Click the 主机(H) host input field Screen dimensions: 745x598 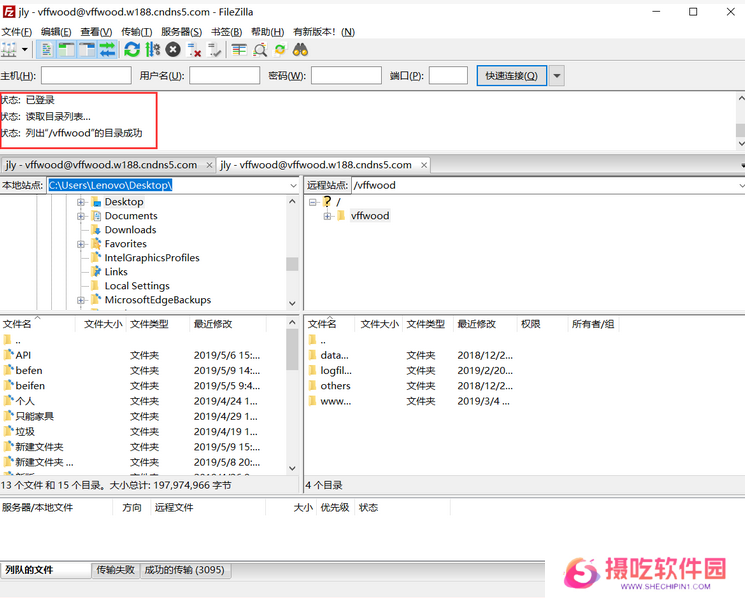(86, 76)
